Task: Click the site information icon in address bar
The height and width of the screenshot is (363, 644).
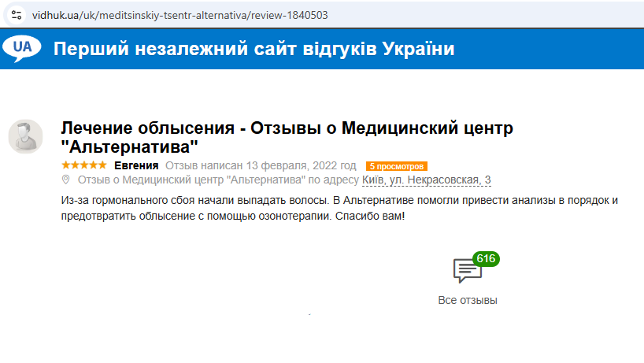Action: coord(17,15)
